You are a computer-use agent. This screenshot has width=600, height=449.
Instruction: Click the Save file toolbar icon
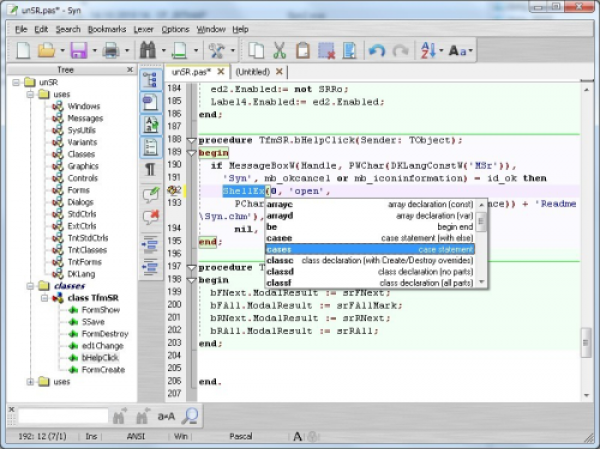pos(78,49)
